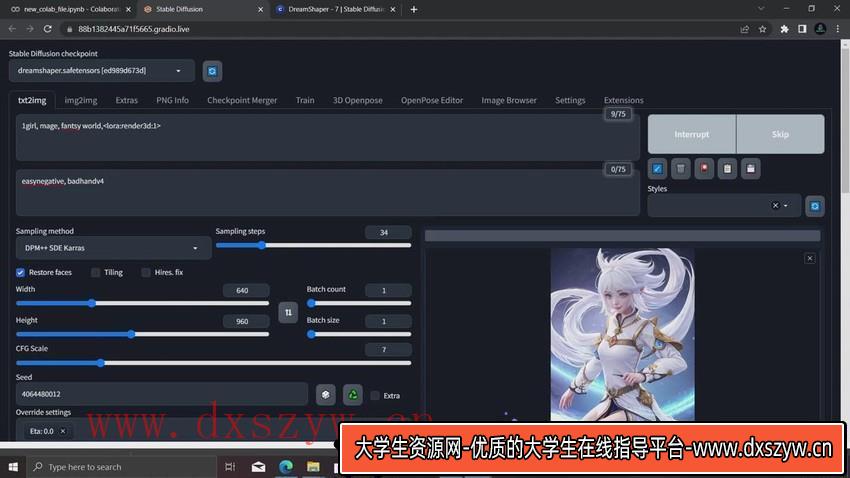Switch to the DreamShaper browser tab
The width and height of the screenshot is (850, 478).
tap(336, 9)
